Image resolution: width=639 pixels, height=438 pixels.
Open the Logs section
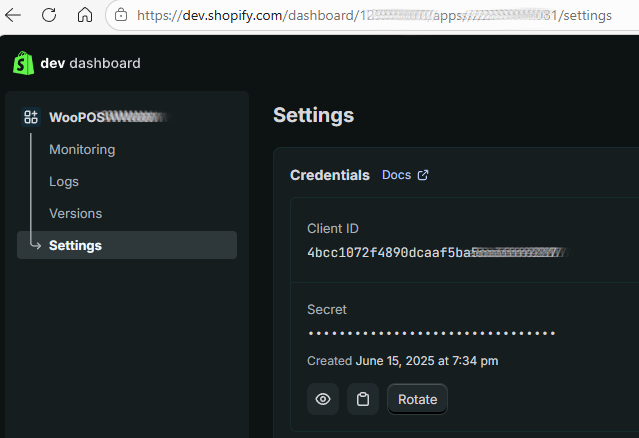pos(64,181)
